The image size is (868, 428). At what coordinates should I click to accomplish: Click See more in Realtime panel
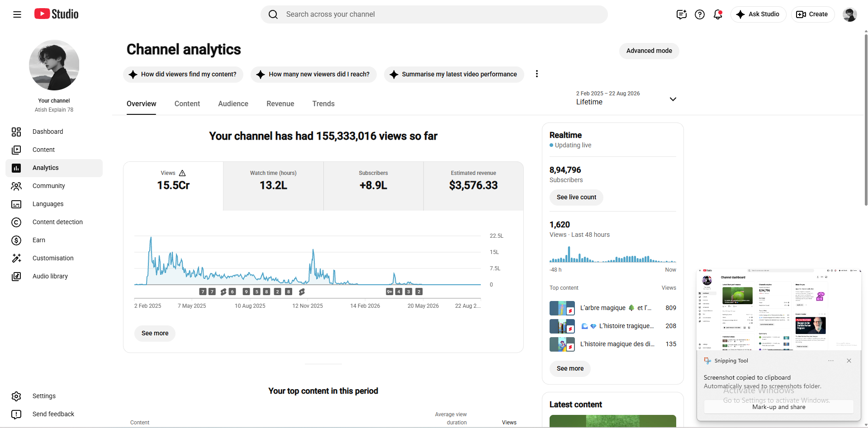[570, 369]
